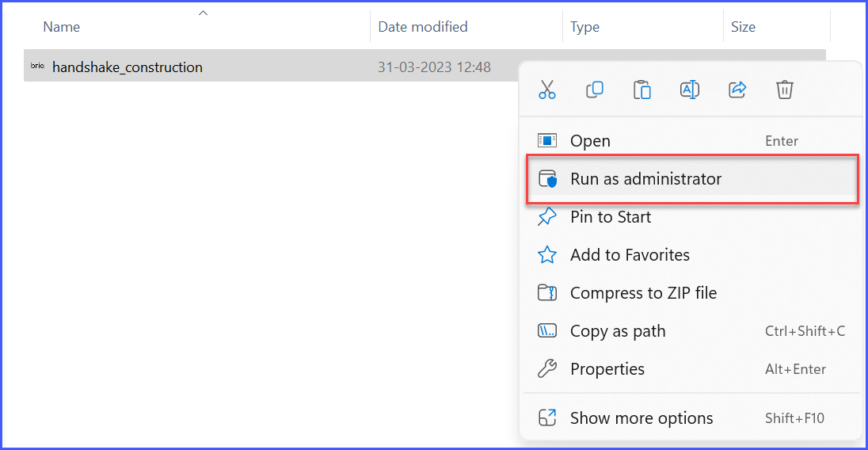This screenshot has width=868, height=450.
Task: Click the expand icon beside Show more options
Action: tap(547, 418)
